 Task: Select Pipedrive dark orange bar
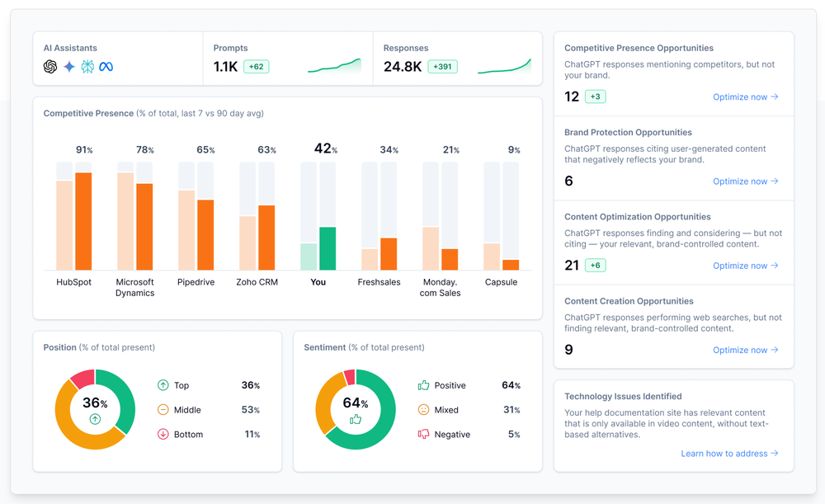click(x=205, y=235)
